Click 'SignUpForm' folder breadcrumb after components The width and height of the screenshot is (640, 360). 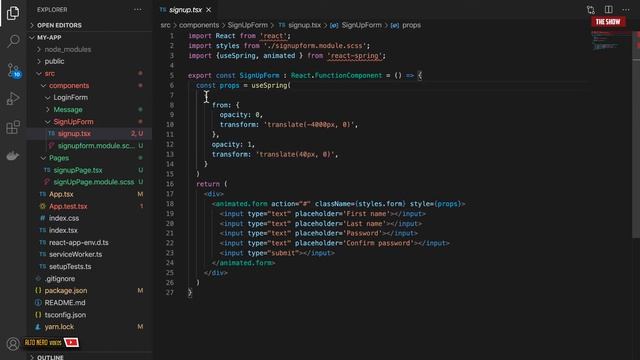pos(248,25)
